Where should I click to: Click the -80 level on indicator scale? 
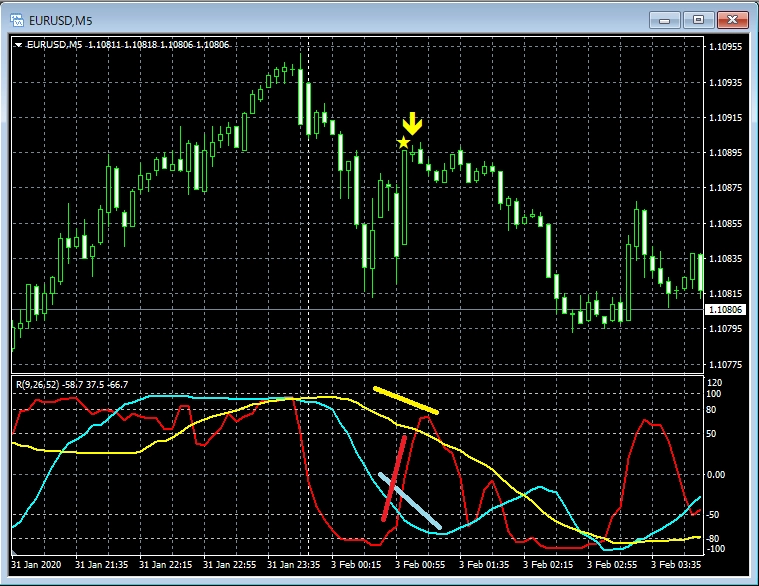(x=714, y=538)
